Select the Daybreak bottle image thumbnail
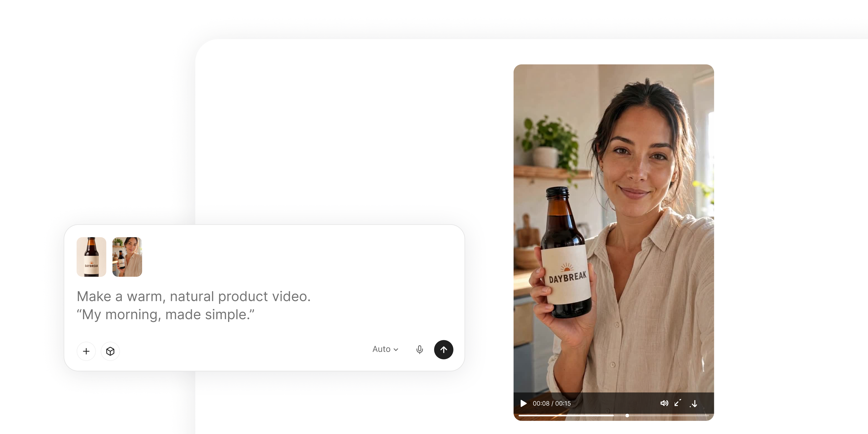 click(91, 257)
